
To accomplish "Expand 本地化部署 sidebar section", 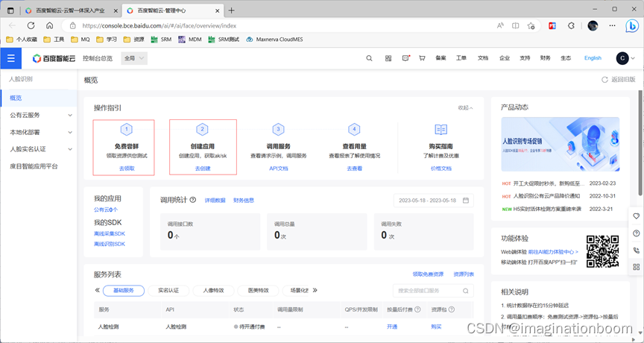I will coord(70,132).
